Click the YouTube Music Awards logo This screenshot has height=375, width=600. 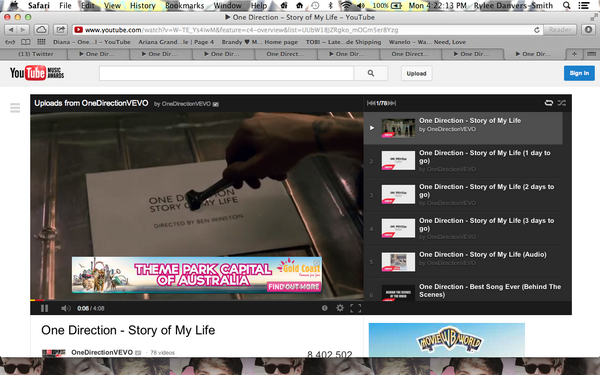pos(37,73)
